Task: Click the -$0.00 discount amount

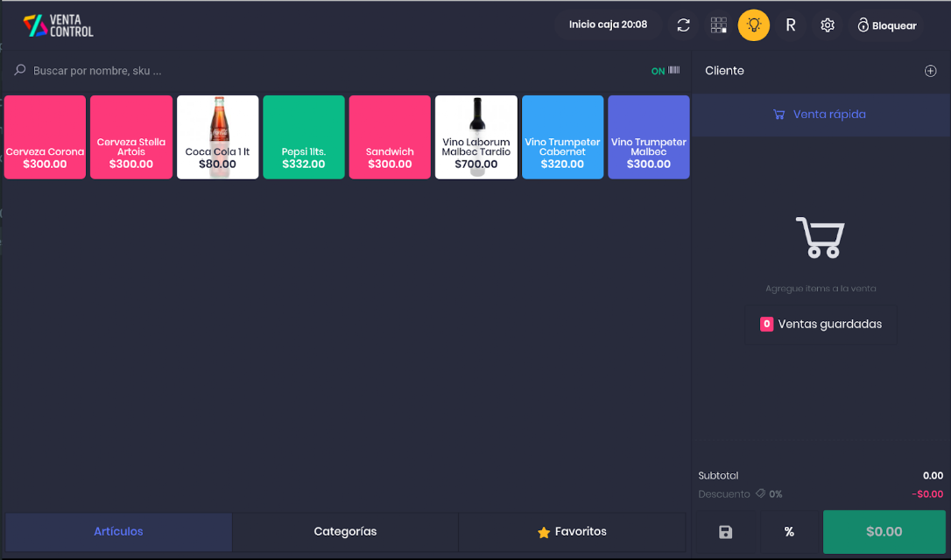Action: tap(927, 494)
